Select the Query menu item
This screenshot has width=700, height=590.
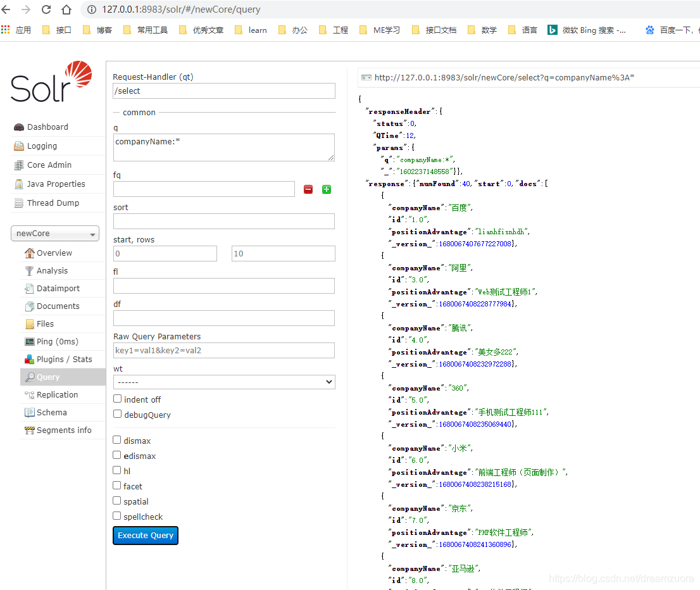(63, 377)
